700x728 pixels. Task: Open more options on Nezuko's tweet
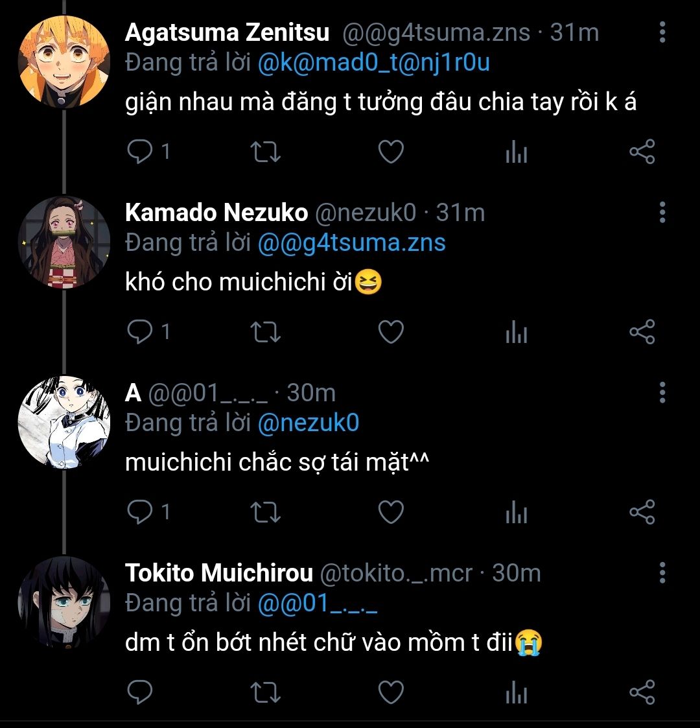click(x=662, y=212)
